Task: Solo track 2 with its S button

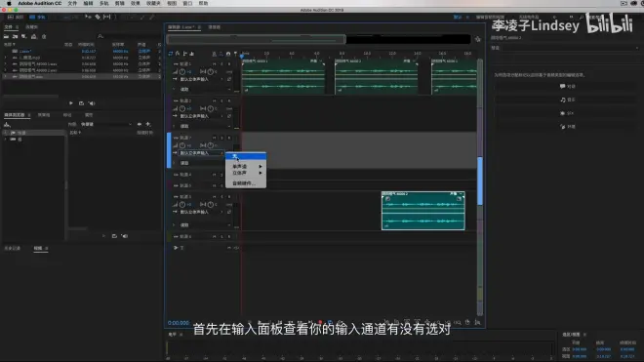Action: tap(221, 101)
